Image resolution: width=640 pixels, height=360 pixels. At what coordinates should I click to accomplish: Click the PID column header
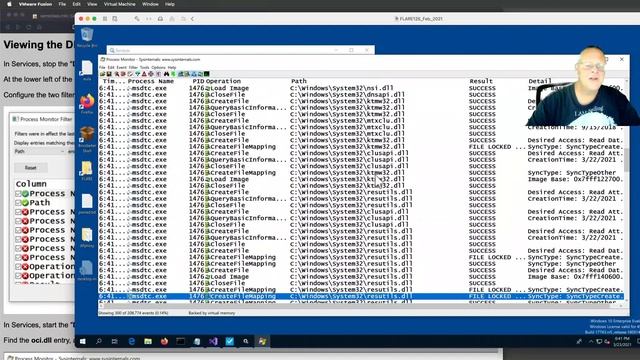tap(198, 81)
